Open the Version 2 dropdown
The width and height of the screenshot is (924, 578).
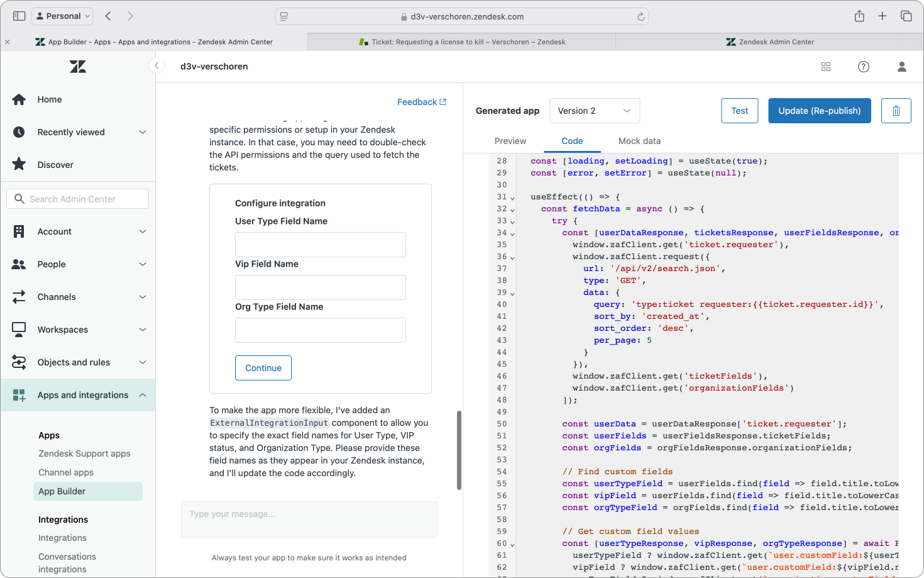coord(595,111)
